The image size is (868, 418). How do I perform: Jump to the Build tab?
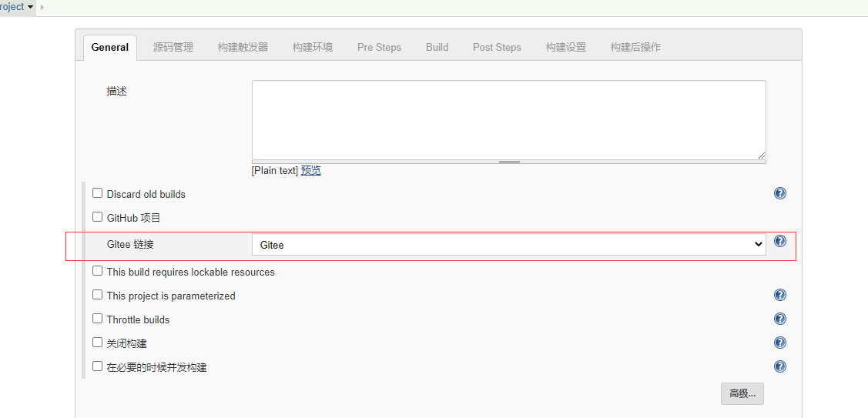pyautogui.click(x=437, y=48)
